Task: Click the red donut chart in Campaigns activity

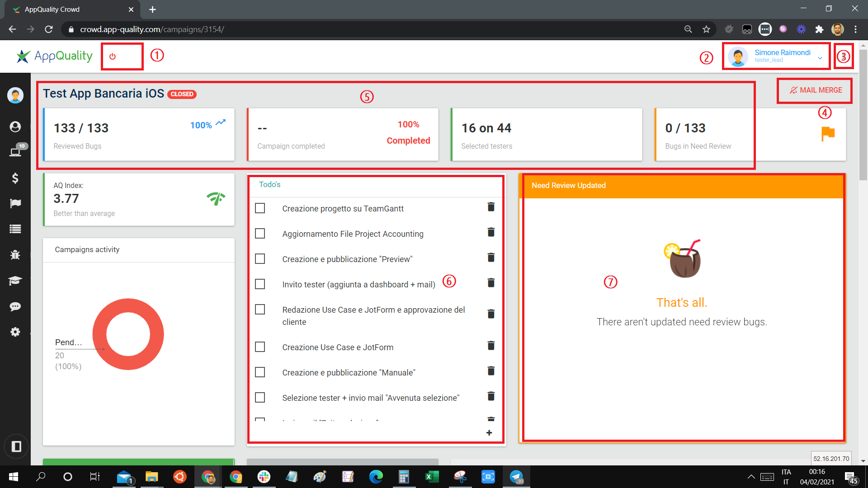Action: pos(128,334)
